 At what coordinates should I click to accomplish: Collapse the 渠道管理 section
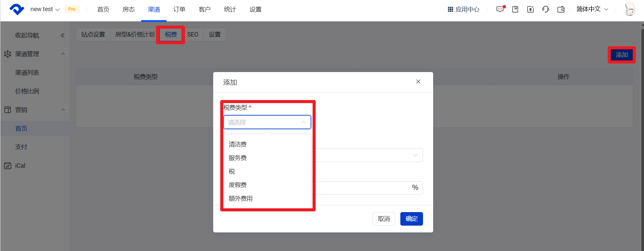[63, 54]
